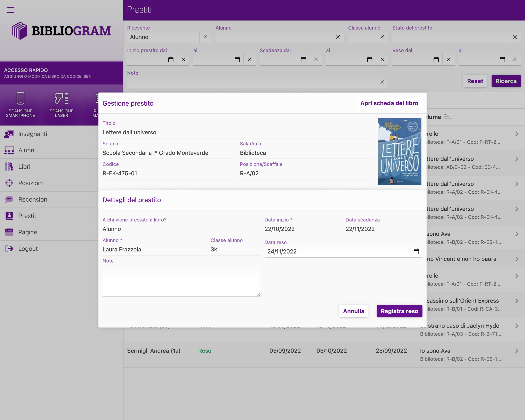Clear the Alunno filter field
The width and height of the screenshot is (525, 420).
tap(338, 37)
